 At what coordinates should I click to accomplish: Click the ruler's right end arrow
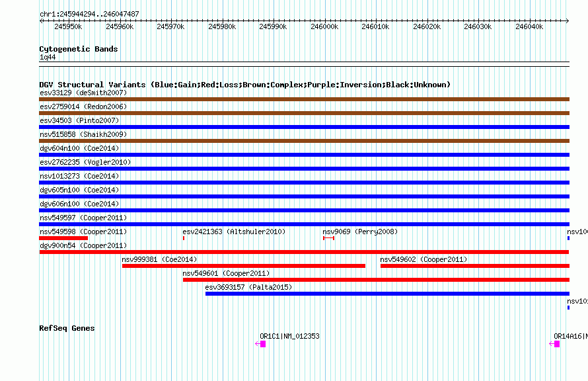[x=568, y=21]
